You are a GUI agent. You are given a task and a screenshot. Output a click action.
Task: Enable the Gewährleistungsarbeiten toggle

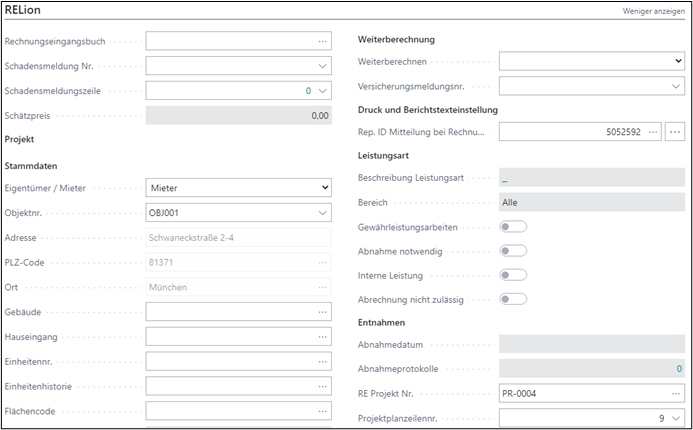[x=513, y=227]
